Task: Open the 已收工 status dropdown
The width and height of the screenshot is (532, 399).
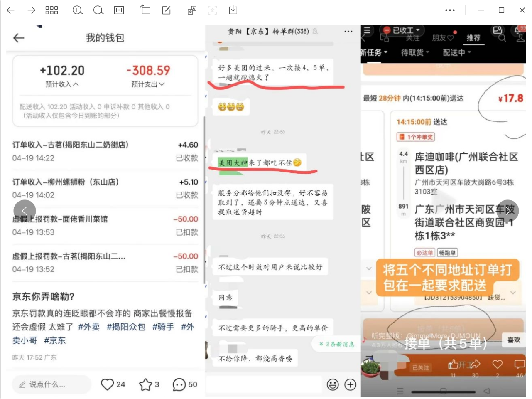Action: click(402, 30)
